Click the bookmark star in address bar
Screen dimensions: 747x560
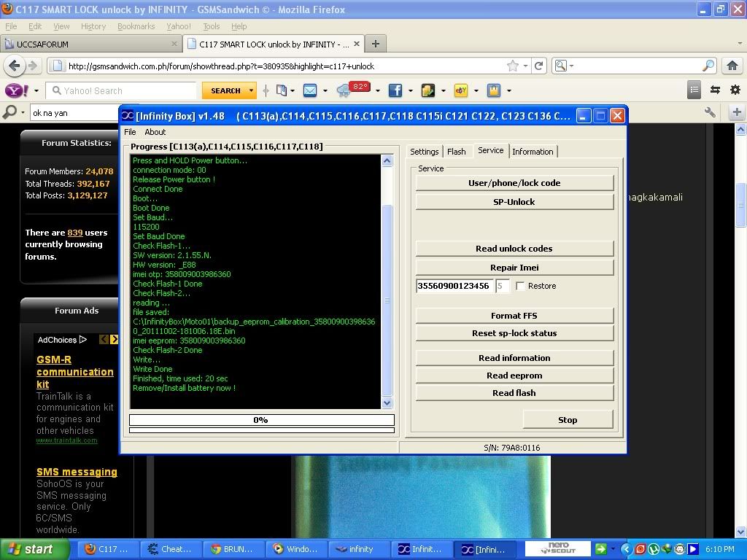[513, 66]
